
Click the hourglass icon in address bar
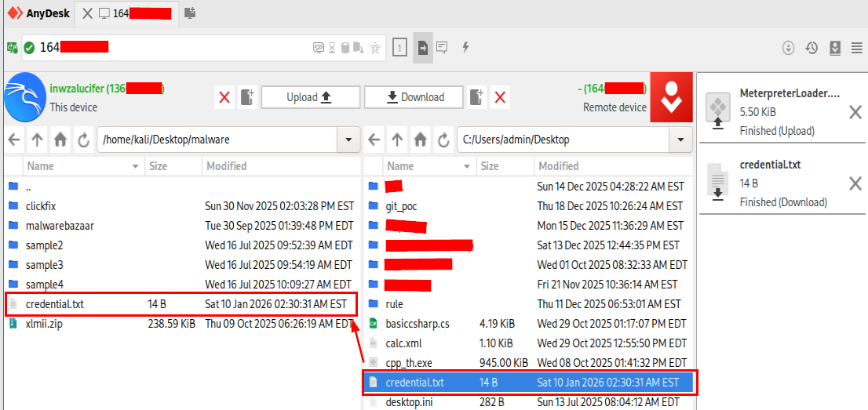click(332, 48)
